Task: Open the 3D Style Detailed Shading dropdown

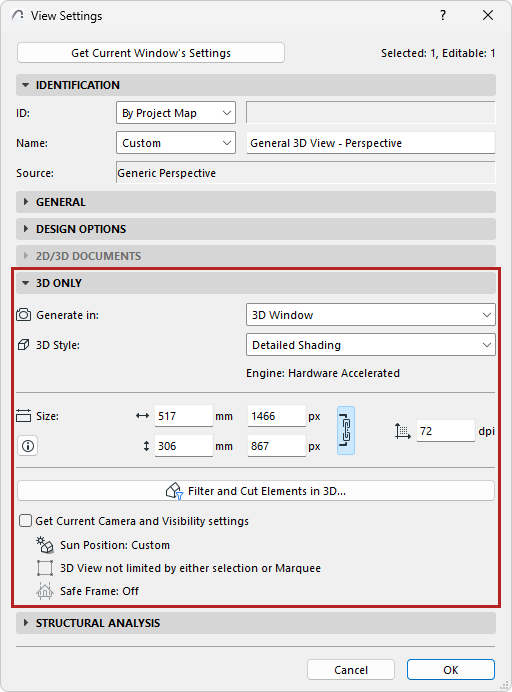Action: (371, 345)
